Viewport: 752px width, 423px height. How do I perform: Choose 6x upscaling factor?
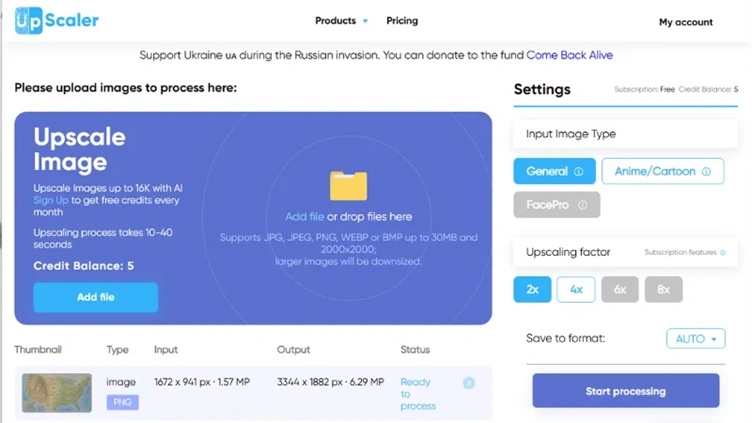[620, 289]
